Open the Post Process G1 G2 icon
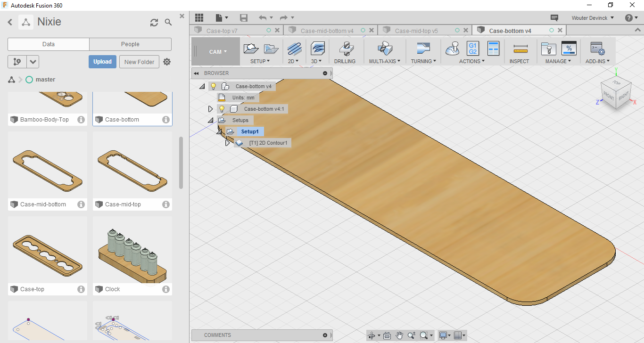 coord(472,49)
